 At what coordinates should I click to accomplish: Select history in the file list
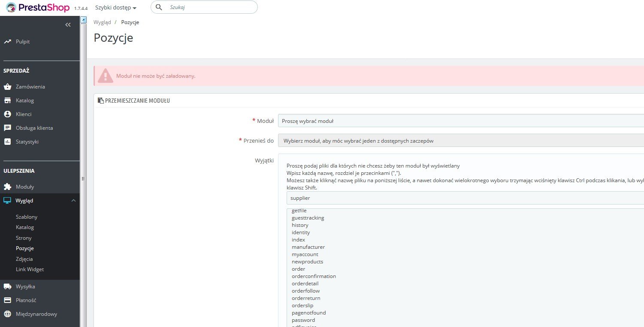pyautogui.click(x=300, y=225)
